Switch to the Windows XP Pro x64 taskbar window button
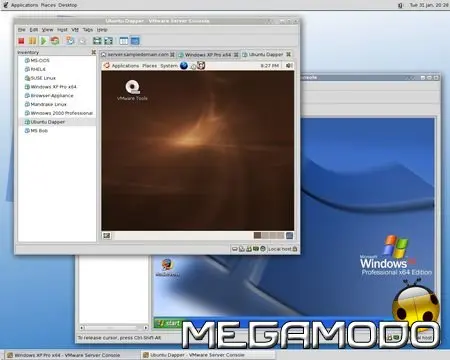 pos(71,355)
